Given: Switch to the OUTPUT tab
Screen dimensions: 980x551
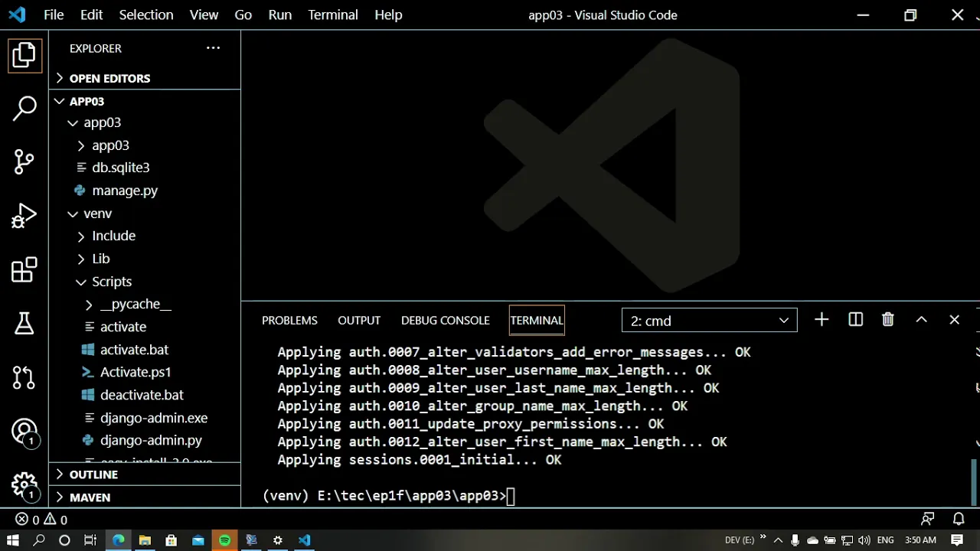Looking at the screenshot, I should pyautogui.click(x=359, y=320).
